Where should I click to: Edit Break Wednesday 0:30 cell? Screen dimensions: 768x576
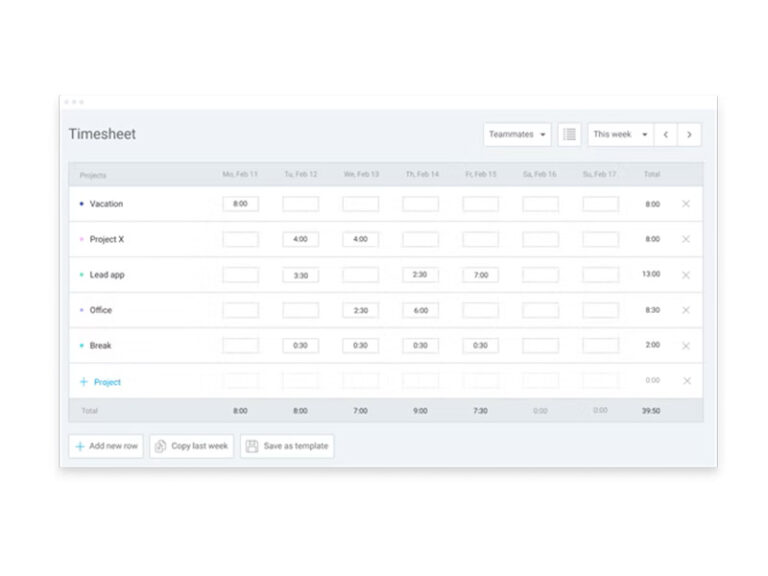[360, 346]
